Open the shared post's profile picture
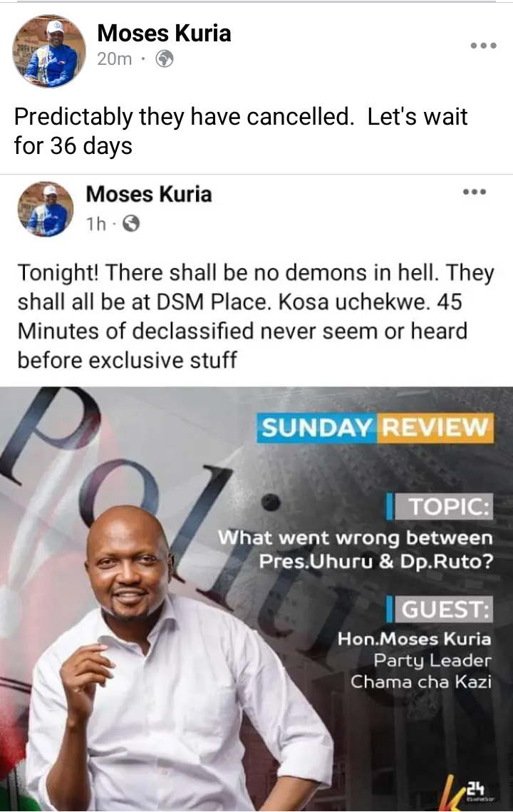Screen dimensions: 513x812 (x=46, y=209)
